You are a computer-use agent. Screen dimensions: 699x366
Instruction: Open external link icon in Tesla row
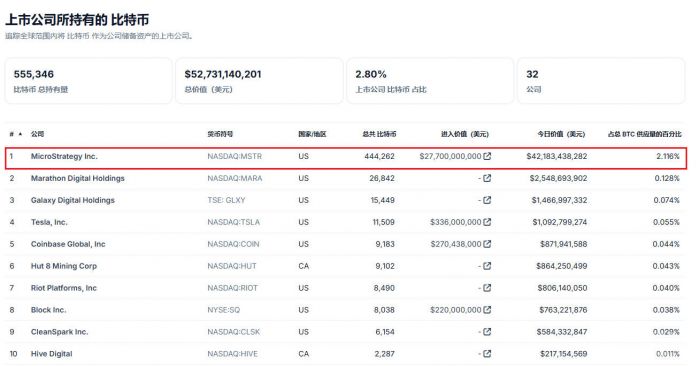tap(487, 222)
